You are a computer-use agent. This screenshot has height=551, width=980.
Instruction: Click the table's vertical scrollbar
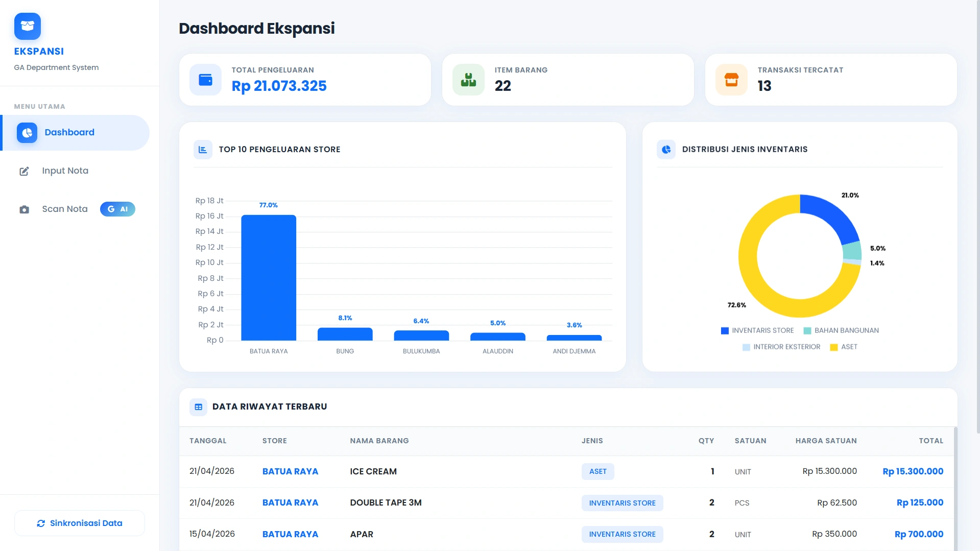click(x=955, y=489)
